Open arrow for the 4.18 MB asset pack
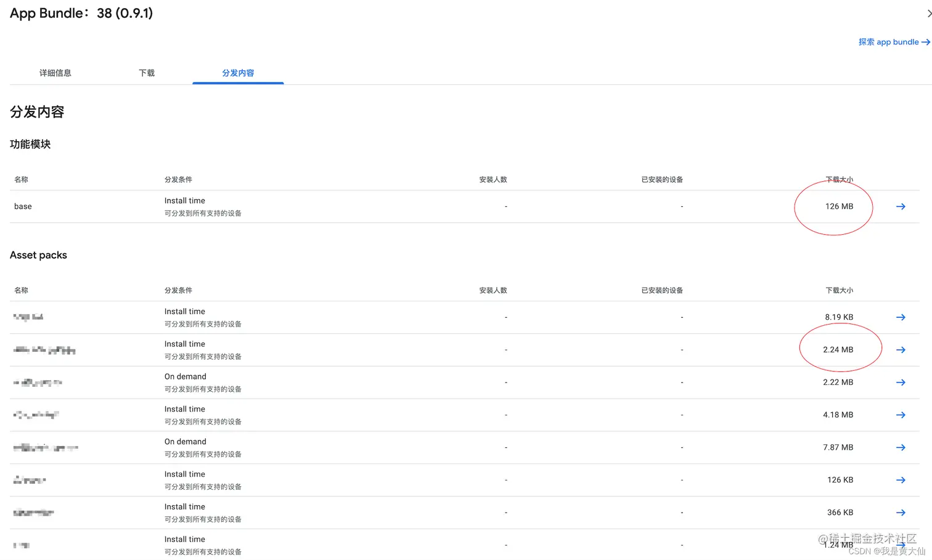The height and width of the screenshot is (560, 932). 901,415
